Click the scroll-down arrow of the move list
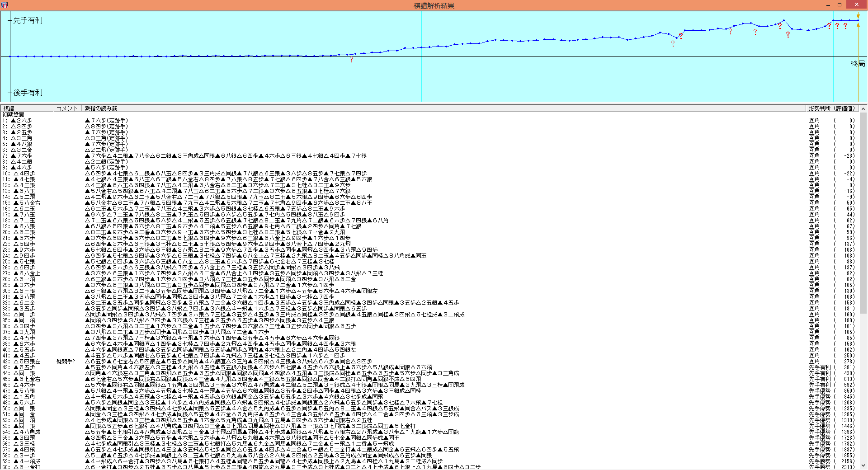The image size is (868, 470). coord(863,465)
